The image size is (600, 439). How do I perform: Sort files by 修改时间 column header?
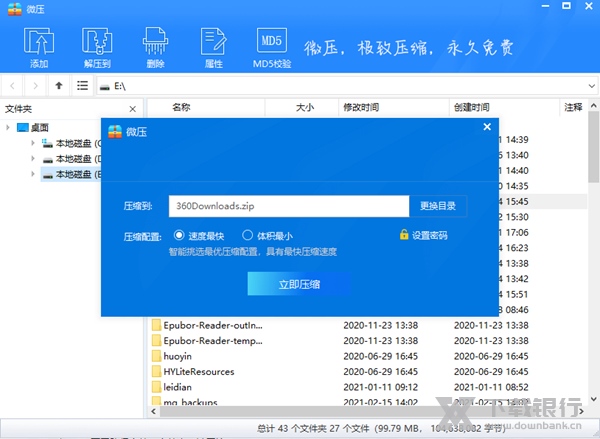[361, 106]
